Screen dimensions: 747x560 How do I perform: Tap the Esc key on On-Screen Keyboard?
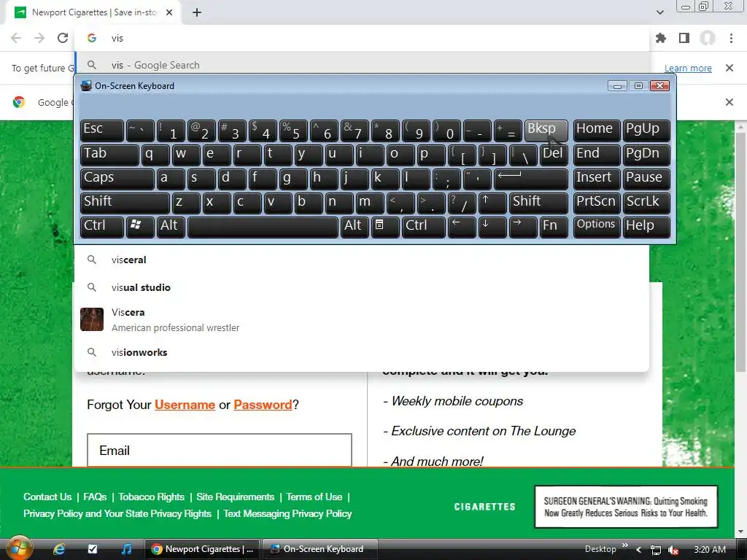[x=102, y=131]
